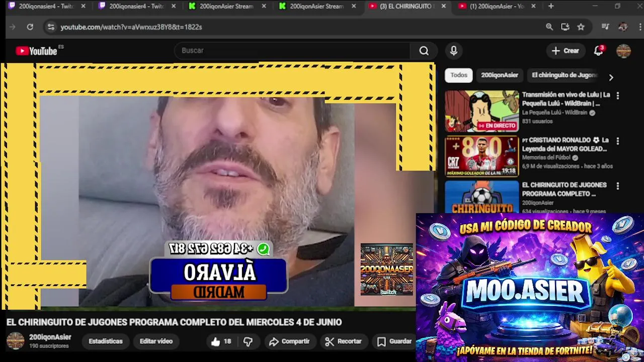Click the install app icon in address bar
The image size is (644, 362).
click(x=565, y=27)
